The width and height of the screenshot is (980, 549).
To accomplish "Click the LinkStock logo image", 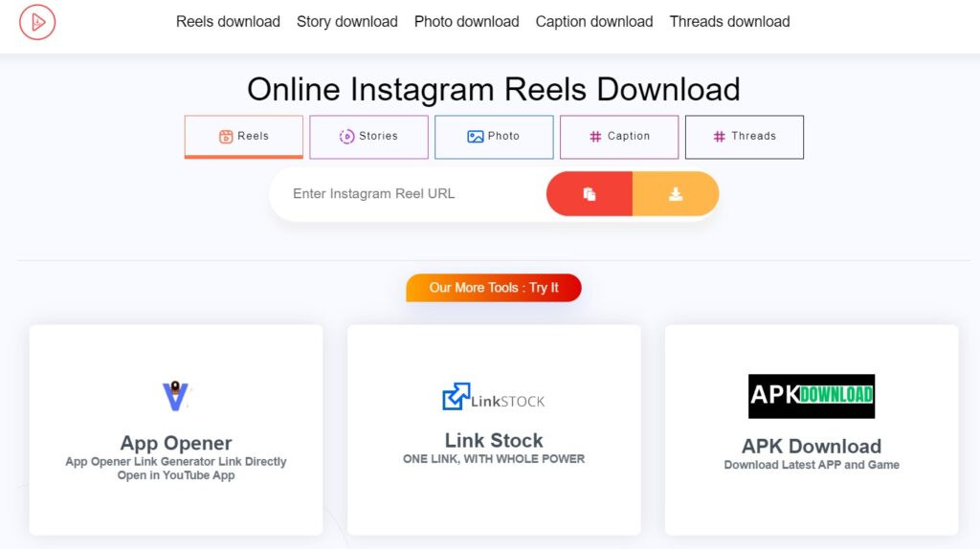I will pyautogui.click(x=494, y=397).
